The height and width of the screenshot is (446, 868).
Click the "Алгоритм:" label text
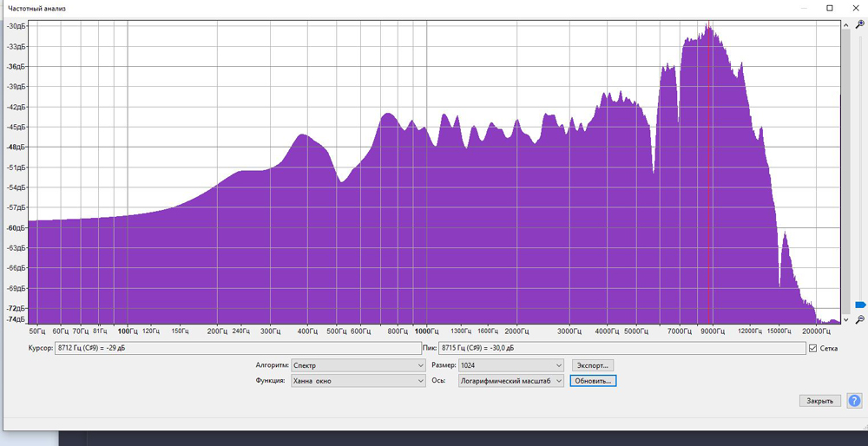point(272,366)
